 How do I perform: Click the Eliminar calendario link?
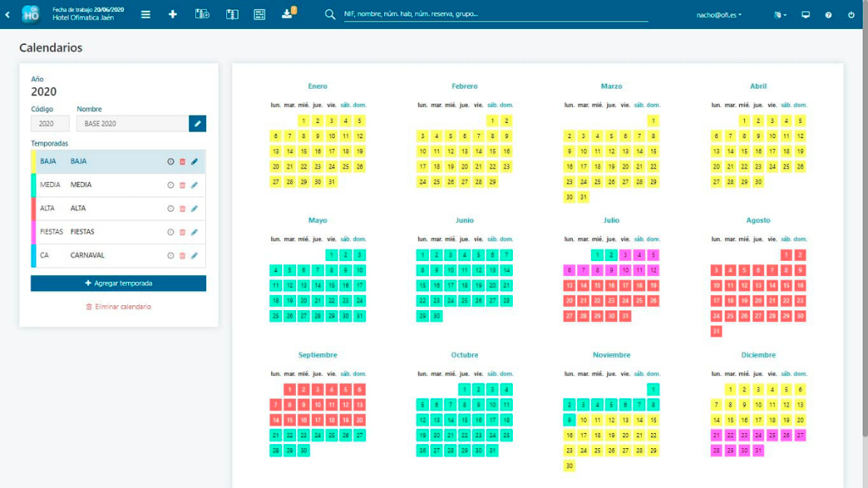coord(119,307)
